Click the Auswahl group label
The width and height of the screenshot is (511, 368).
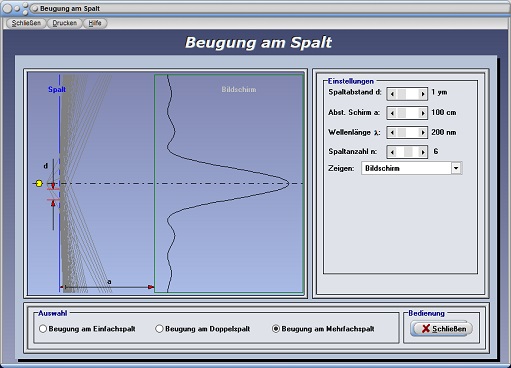[53, 313]
